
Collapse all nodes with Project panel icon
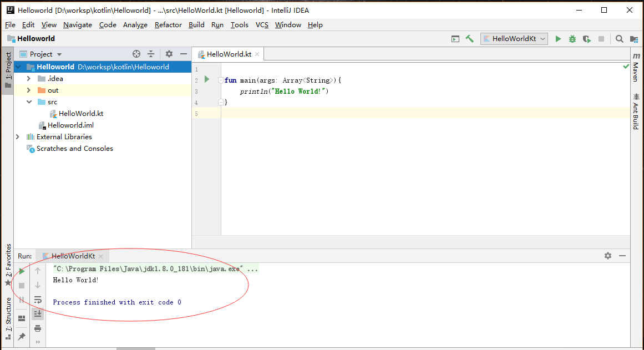coord(151,54)
